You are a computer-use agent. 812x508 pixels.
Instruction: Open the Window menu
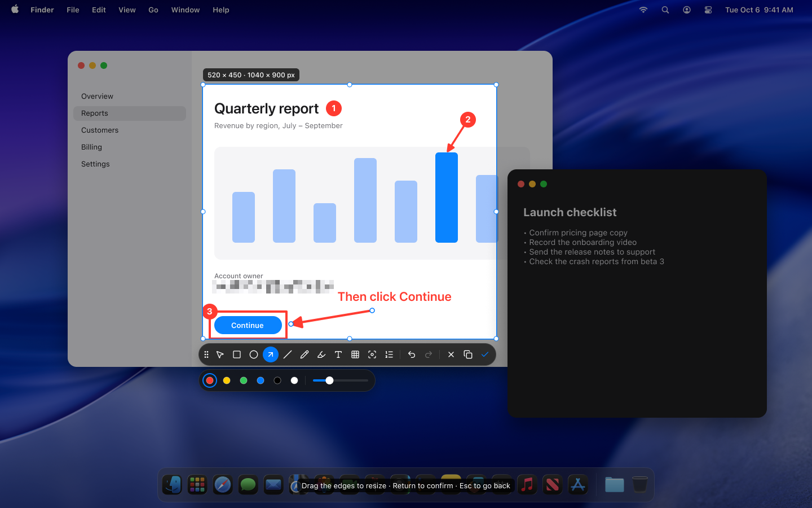(x=186, y=10)
